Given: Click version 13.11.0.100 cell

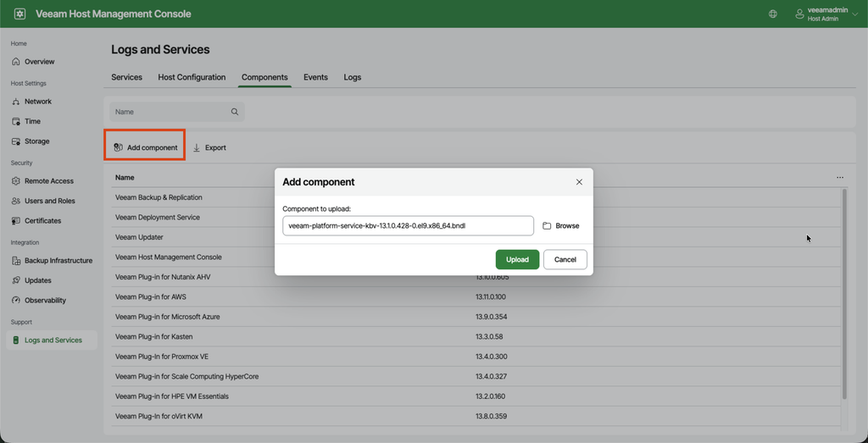Looking at the screenshot, I should coord(491,297).
